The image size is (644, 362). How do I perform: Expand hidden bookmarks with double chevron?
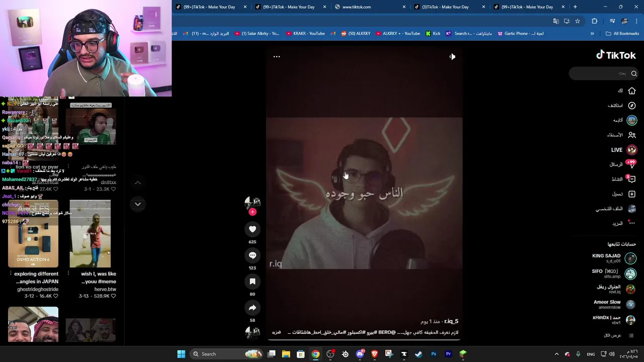592,34
